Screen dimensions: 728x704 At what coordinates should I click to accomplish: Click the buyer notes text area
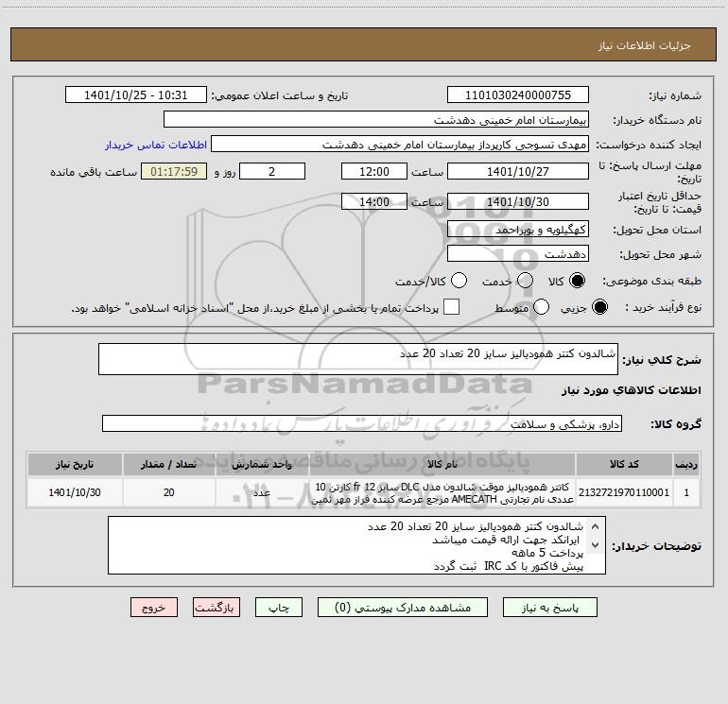pos(356,545)
